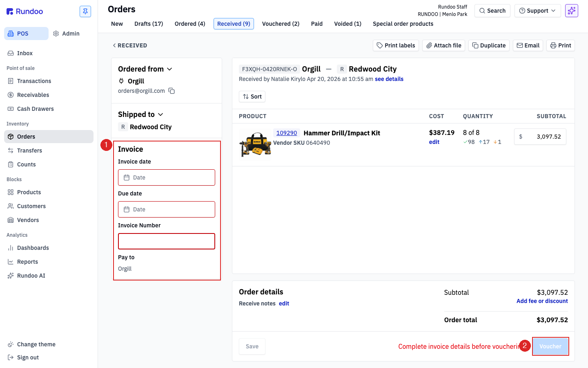The image size is (588, 368).
Task: Open Dashboards analytics
Action: pyautogui.click(x=49, y=248)
